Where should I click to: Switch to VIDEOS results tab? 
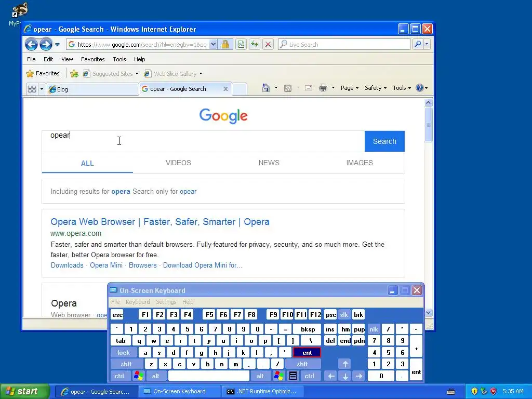(x=178, y=163)
